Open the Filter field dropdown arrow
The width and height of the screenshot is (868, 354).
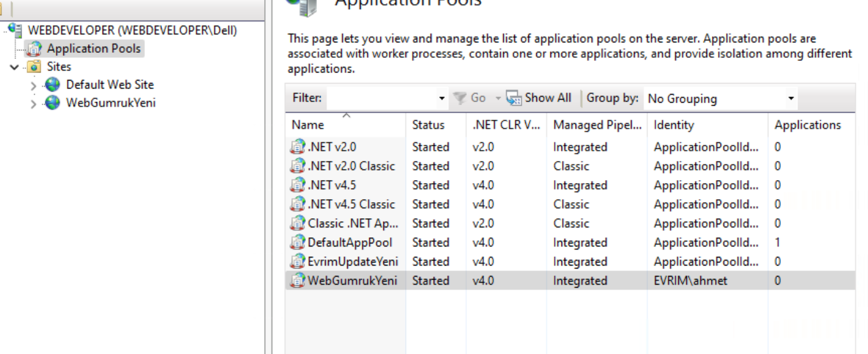(x=442, y=98)
